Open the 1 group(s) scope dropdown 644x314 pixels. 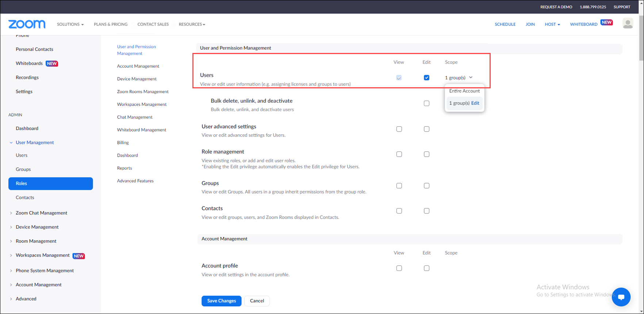coord(459,78)
